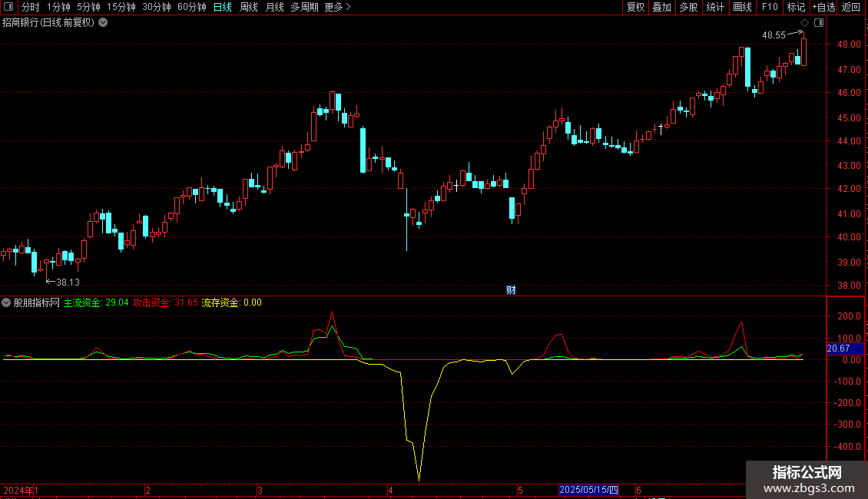
Task: Click the 2025/05/15/四 date marker
Action: coord(588,490)
